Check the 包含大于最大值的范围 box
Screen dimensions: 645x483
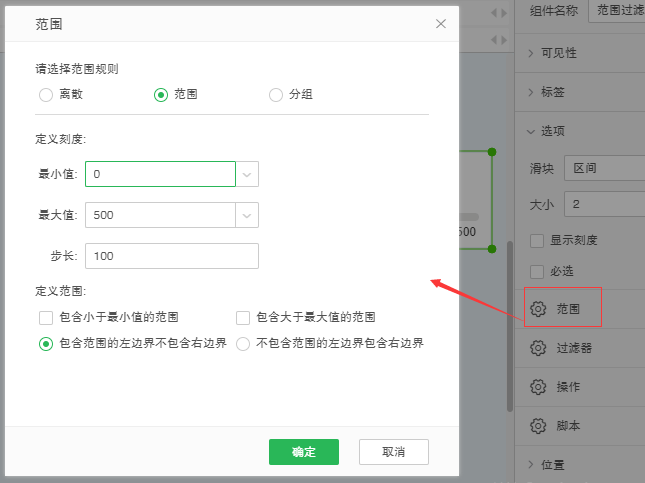point(243,318)
